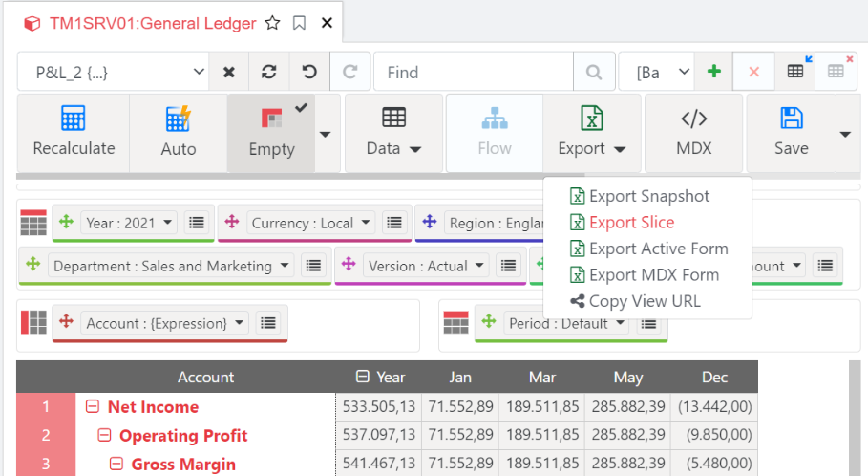Select cell value 533.505,13
Image resolution: width=868 pixels, height=476 pixels.
pos(379,407)
